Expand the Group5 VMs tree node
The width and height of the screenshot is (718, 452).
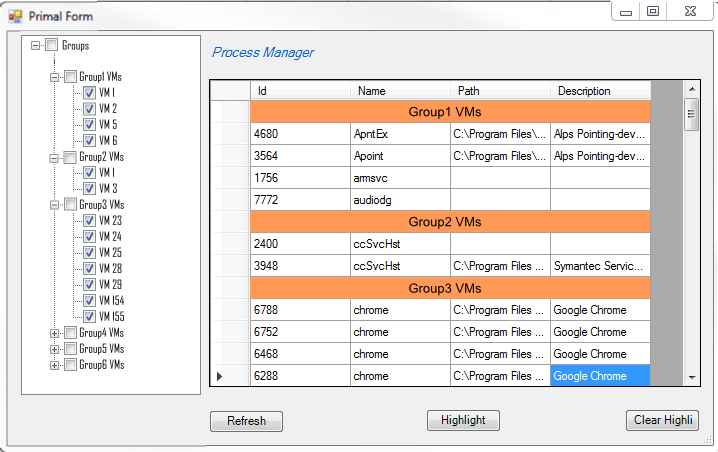click(55, 349)
